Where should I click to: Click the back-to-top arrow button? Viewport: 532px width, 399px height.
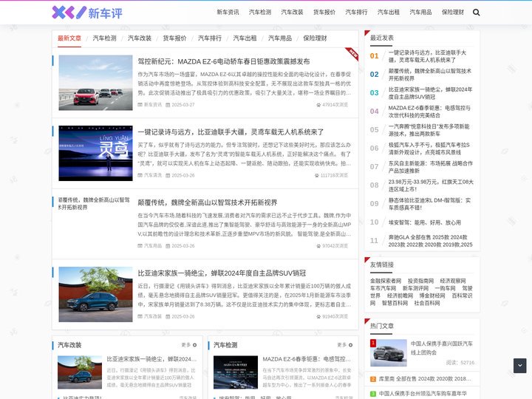tap(519, 366)
